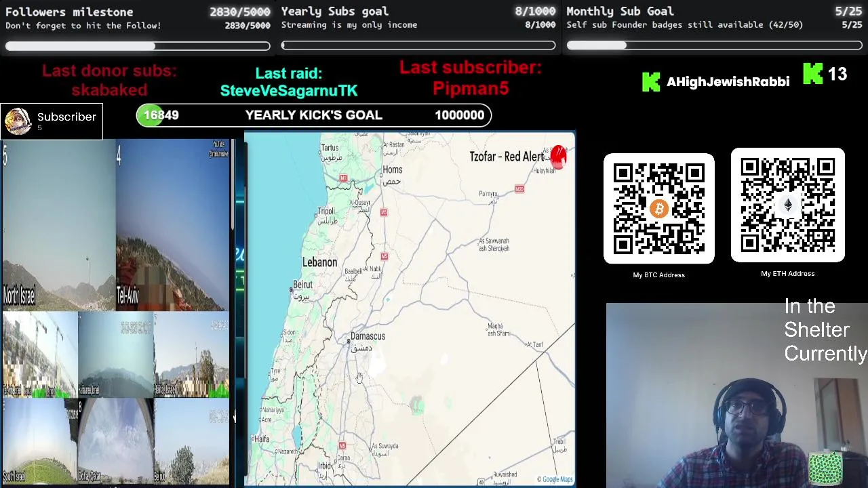
Task: Click last raider name SteveVeSagarnuTK
Action: point(288,91)
